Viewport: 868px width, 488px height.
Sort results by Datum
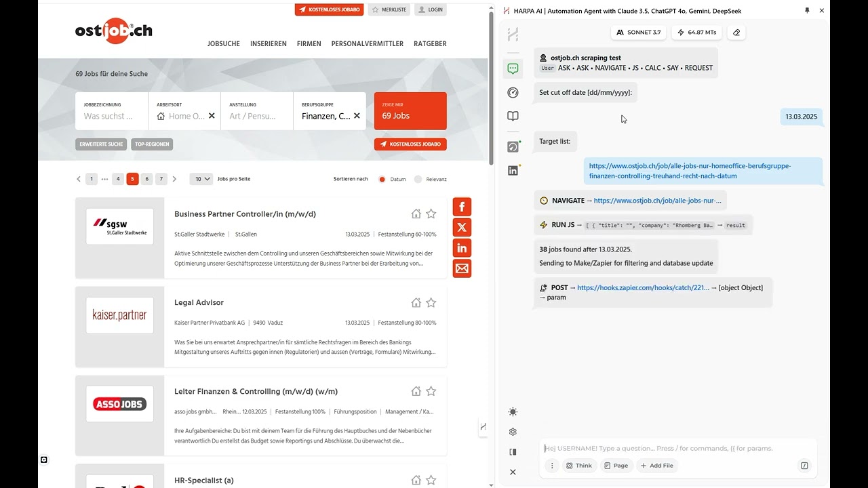[x=382, y=180]
